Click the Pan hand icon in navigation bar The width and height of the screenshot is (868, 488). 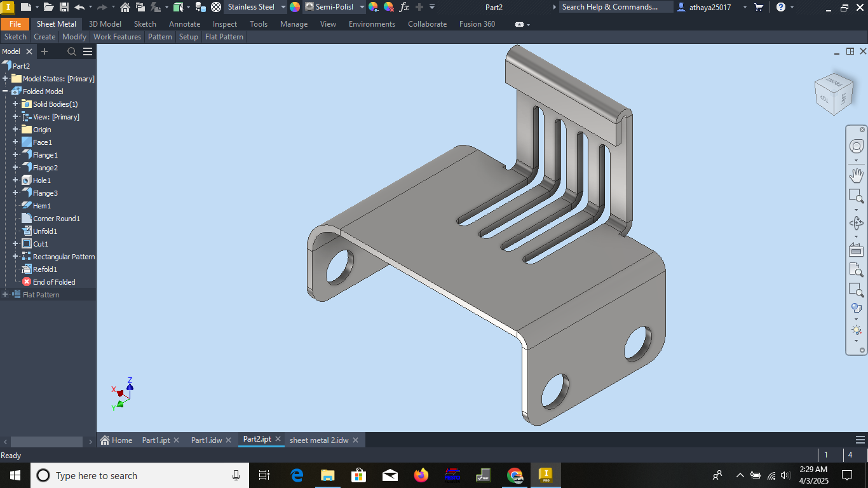856,175
